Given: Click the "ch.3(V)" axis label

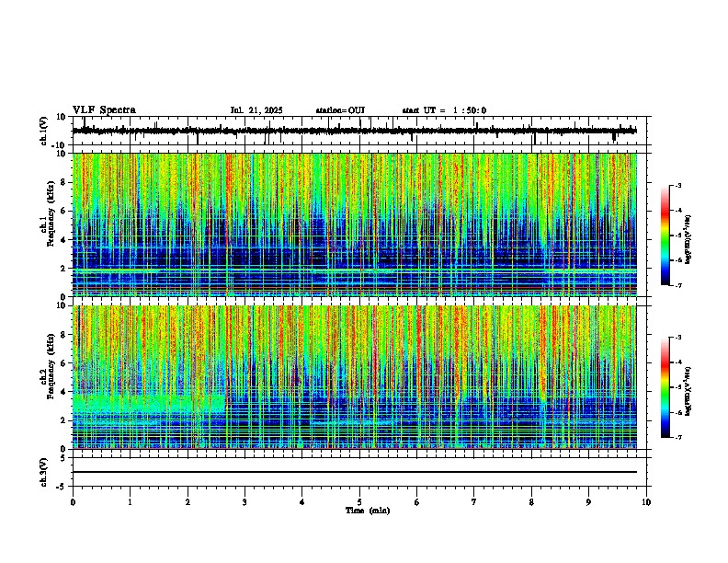Looking at the screenshot, I should tap(44, 473).
